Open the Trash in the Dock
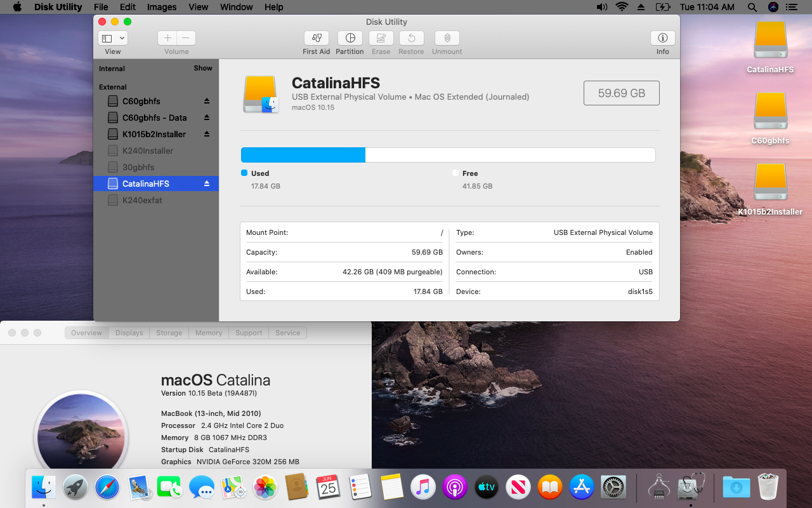 tap(768, 487)
